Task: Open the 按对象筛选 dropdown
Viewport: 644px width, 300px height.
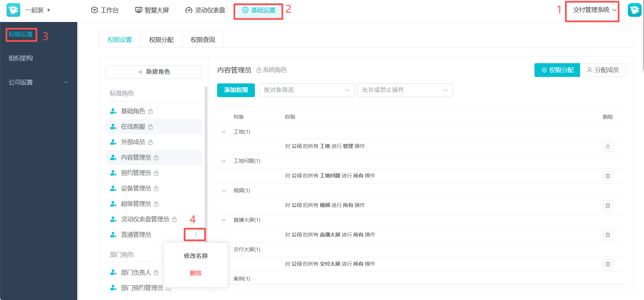Action: [x=307, y=90]
